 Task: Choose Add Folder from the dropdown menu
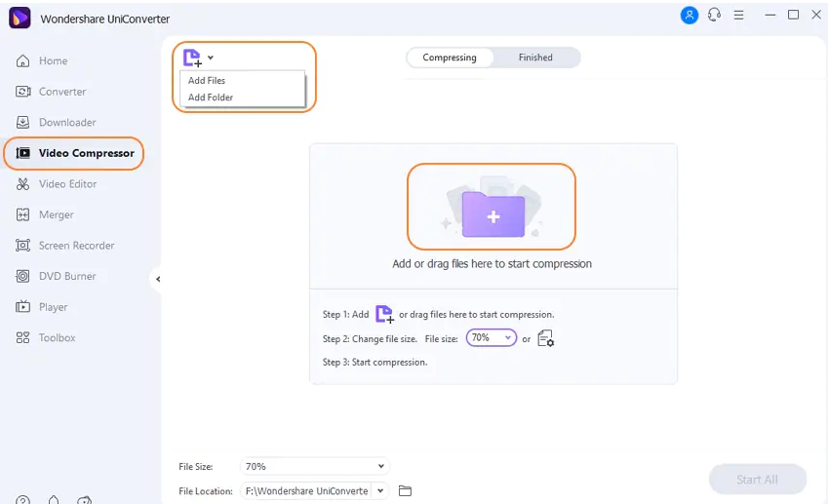(211, 97)
